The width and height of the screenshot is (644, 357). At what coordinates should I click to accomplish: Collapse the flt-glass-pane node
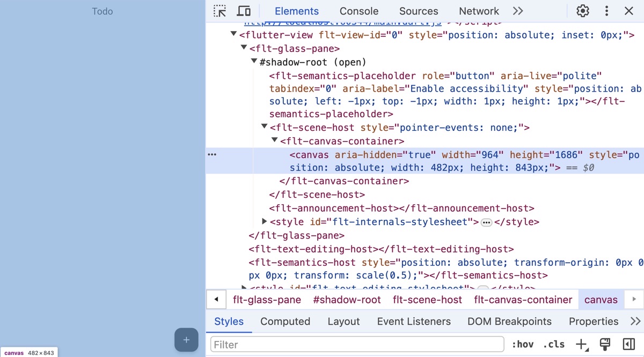click(244, 48)
